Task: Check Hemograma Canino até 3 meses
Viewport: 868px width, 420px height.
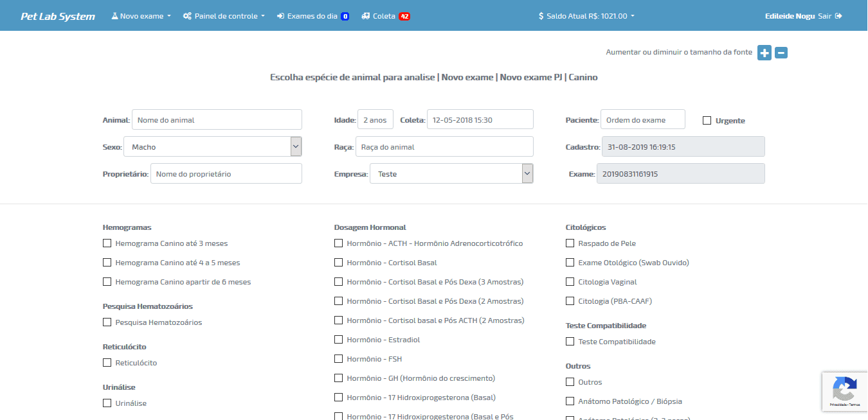Action: pos(107,243)
